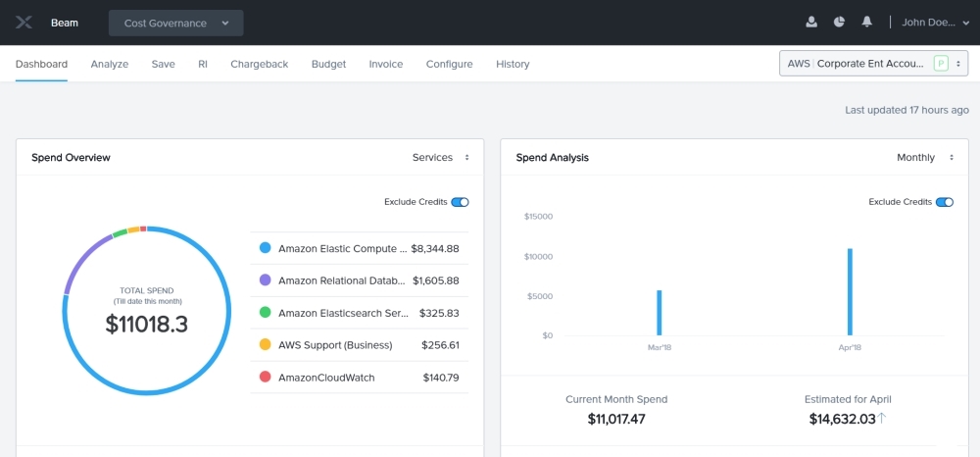
Task: Click the blue Amazon Elastic Compute legend dot
Action: click(x=265, y=249)
